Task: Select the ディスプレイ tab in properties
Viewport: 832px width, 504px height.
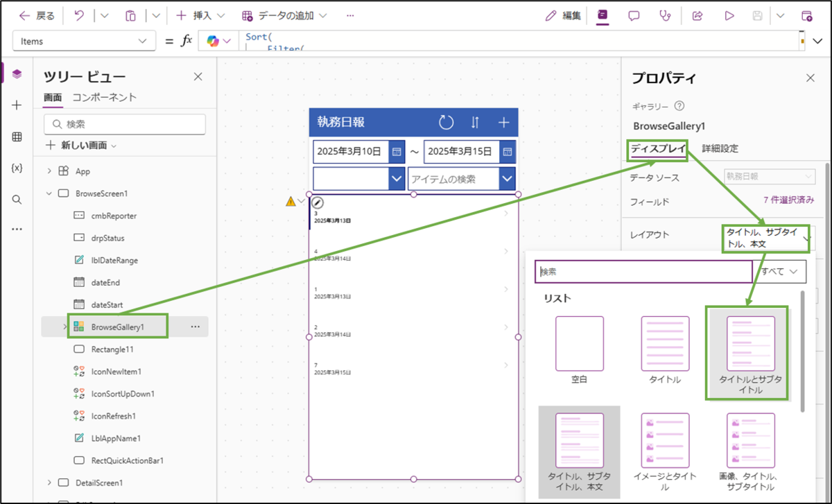Action: click(x=658, y=148)
